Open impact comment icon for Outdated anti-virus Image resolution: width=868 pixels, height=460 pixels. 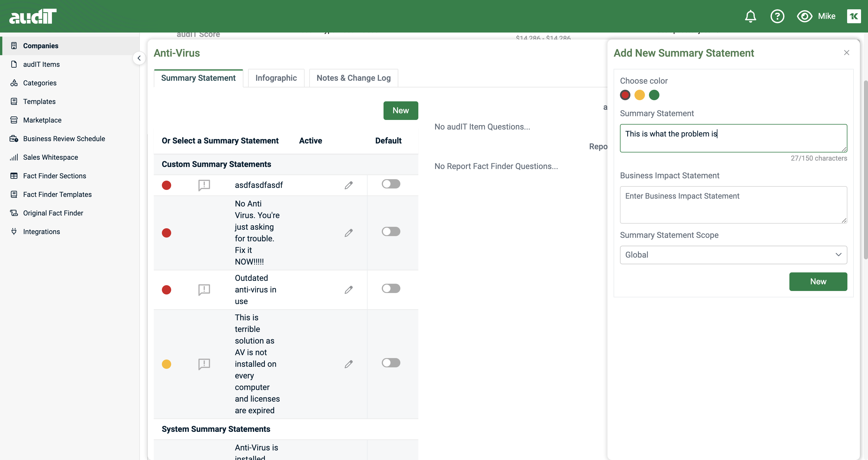click(204, 290)
